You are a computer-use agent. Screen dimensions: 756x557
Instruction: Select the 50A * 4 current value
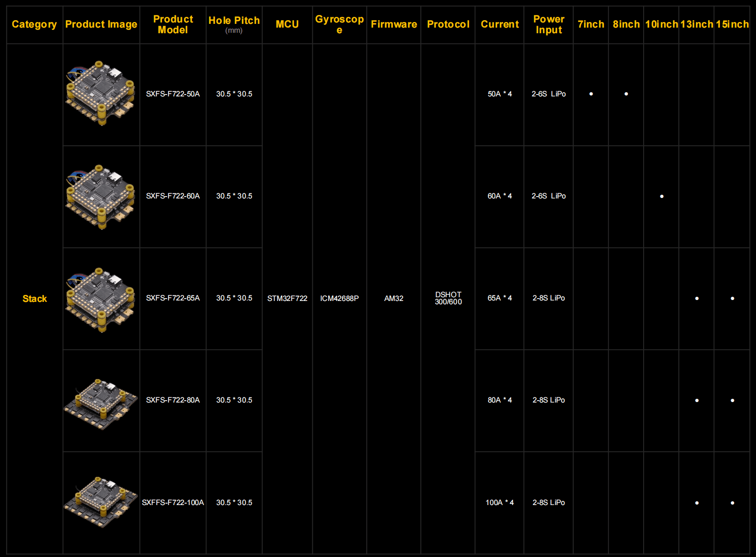499,94
